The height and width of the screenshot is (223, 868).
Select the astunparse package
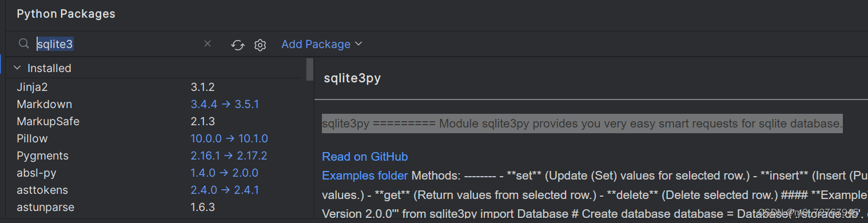click(46, 207)
